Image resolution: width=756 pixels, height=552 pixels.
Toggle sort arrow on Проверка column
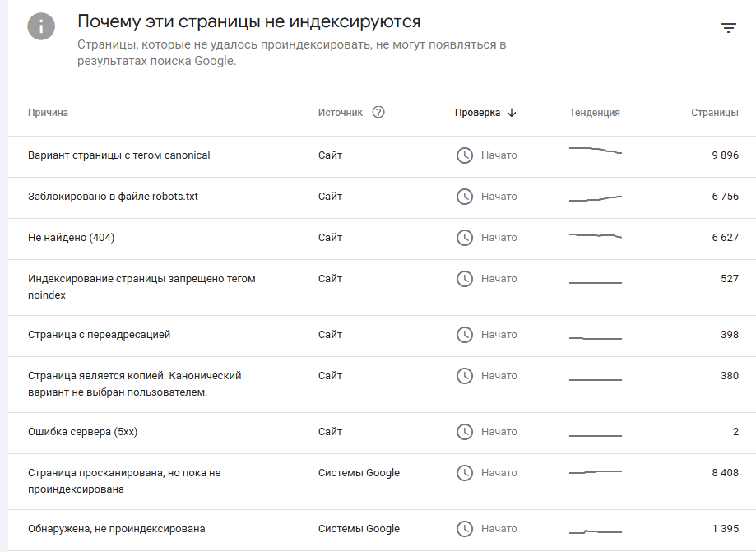512,113
